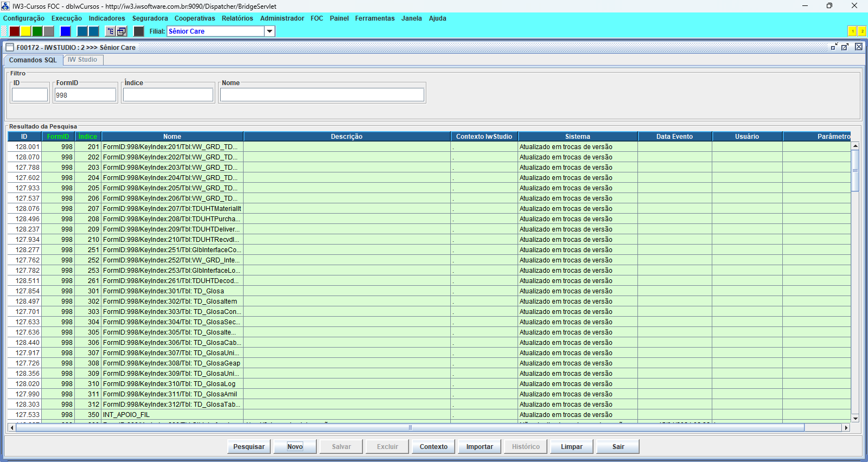Screen dimensions: 868x462
Task: Click the Contexto button
Action: [x=433, y=447]
